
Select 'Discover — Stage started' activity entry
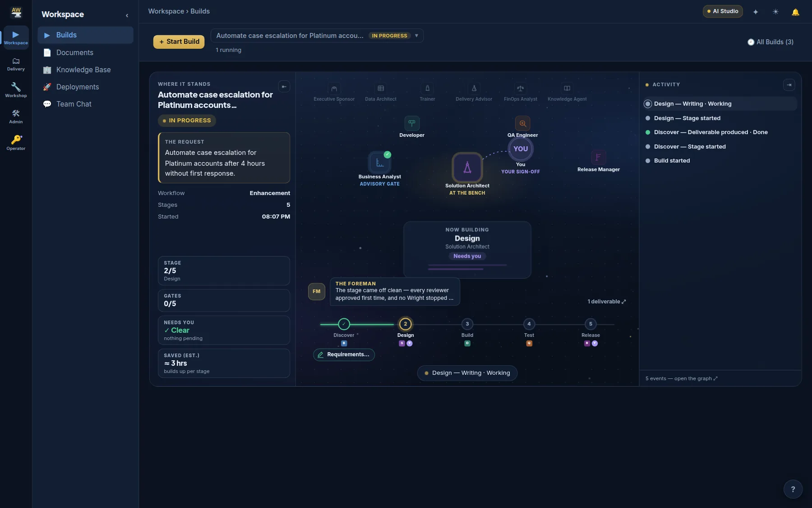coord(720,147)
